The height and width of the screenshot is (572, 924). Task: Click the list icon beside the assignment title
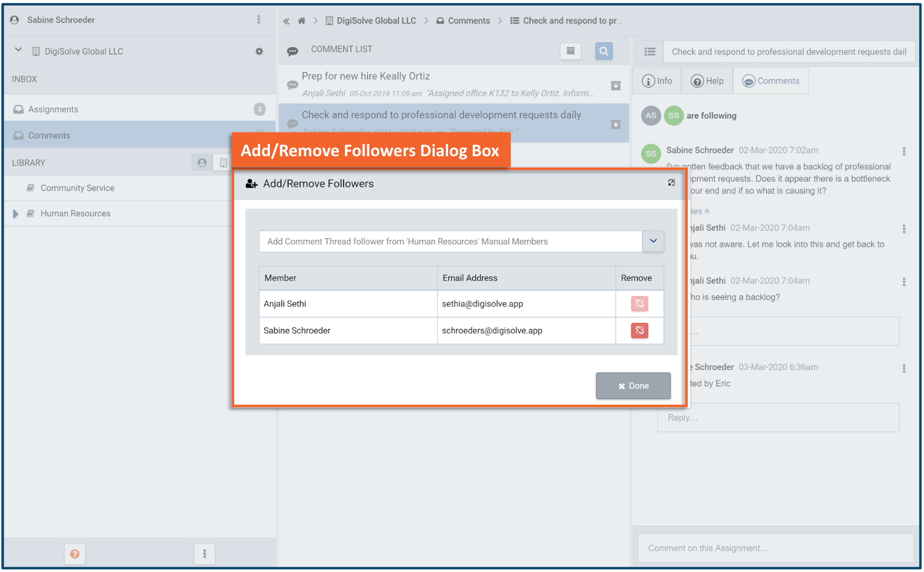pyautogui.click(x=650, y=52)
